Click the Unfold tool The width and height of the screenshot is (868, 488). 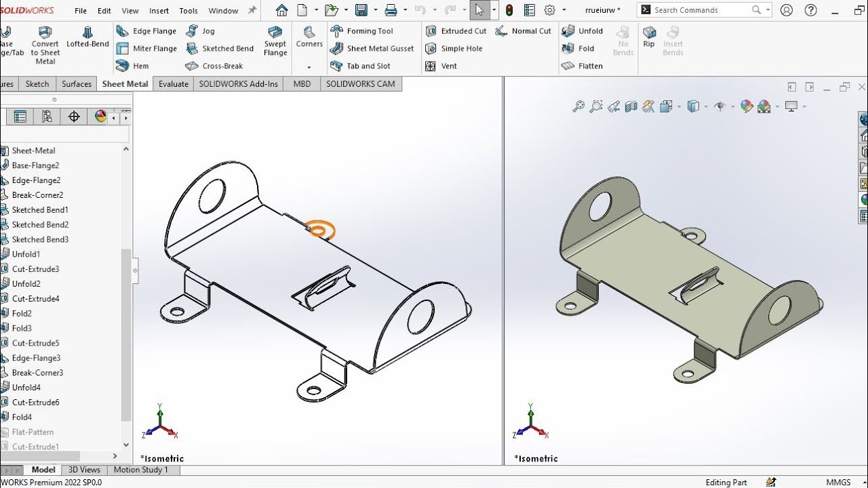point(582,31)
